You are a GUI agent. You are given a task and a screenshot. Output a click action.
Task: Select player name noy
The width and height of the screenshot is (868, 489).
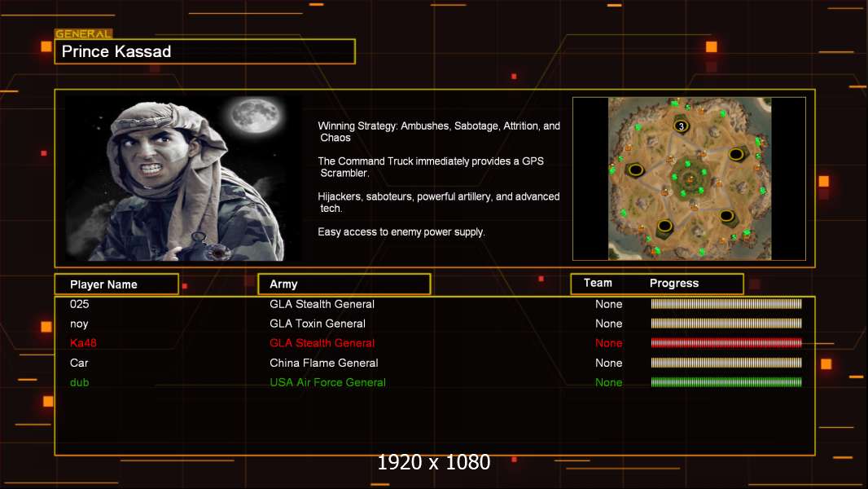click(x=79, y=324)
